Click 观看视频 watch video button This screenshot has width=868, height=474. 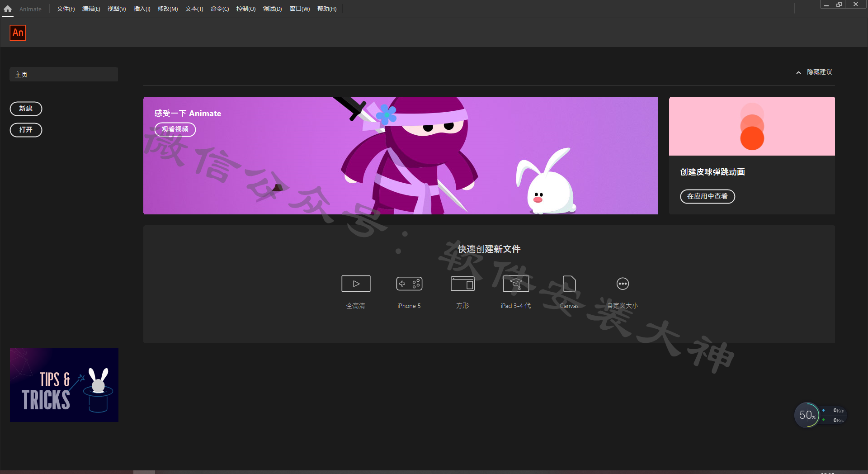coord(175,129)
